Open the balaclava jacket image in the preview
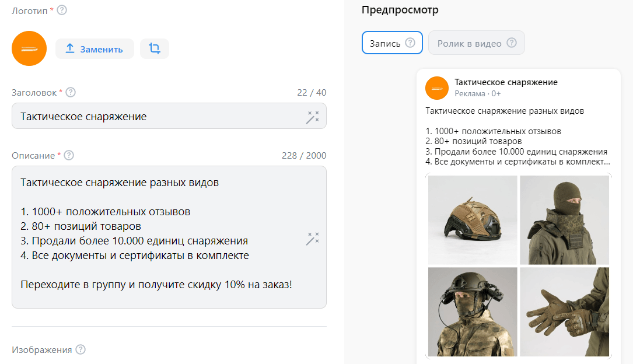Screen dimensions: 633x364 [564, 220]
